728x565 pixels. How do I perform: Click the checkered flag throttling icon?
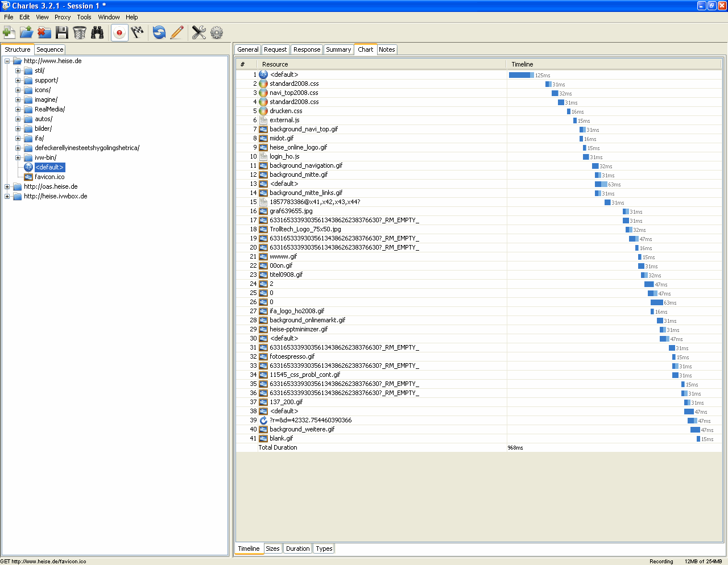click(x=137, y=32)
